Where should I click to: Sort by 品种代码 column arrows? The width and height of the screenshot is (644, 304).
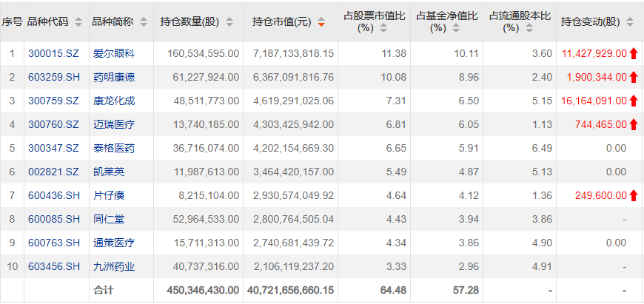click(78, 22)
